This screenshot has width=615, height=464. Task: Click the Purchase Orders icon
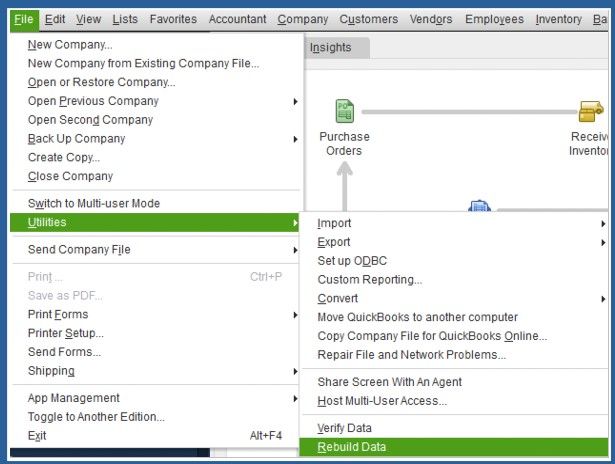[x=344, y=111]
